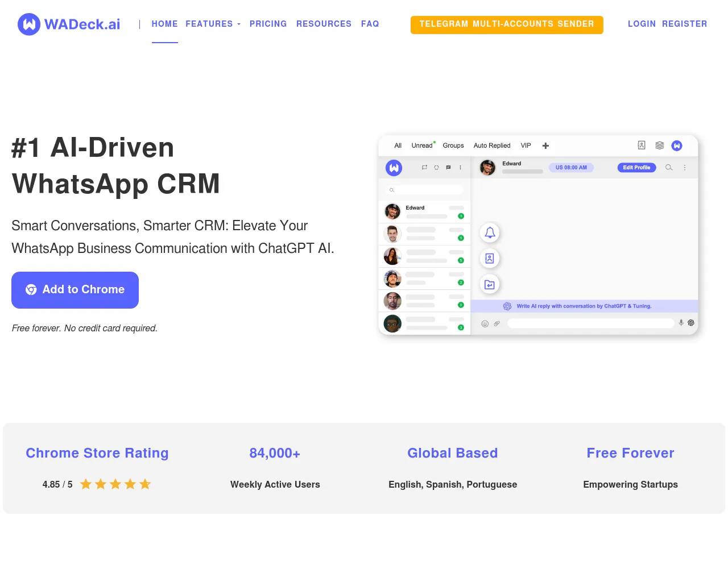Screen dimensions: 728x582
Task: Click the Empowering Startups text
Action: (630, 484)
